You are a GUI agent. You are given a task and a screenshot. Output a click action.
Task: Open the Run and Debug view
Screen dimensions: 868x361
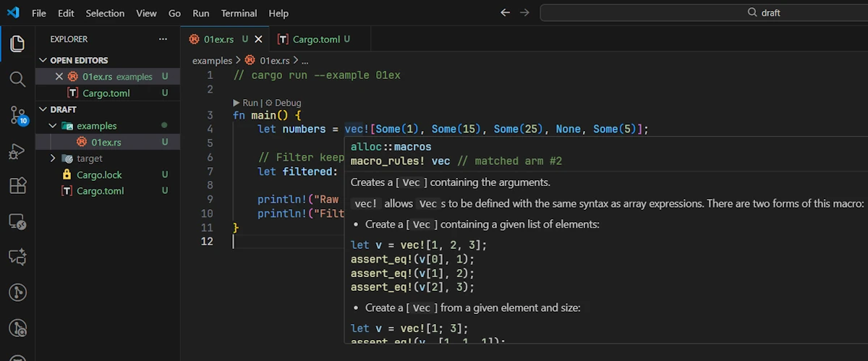coord(17,151)
